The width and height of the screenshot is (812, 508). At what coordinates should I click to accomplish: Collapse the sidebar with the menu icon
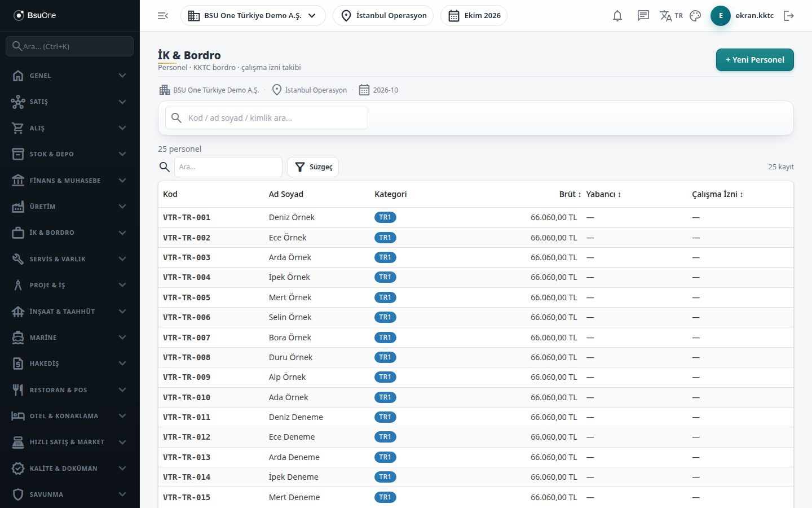[163, 16]
